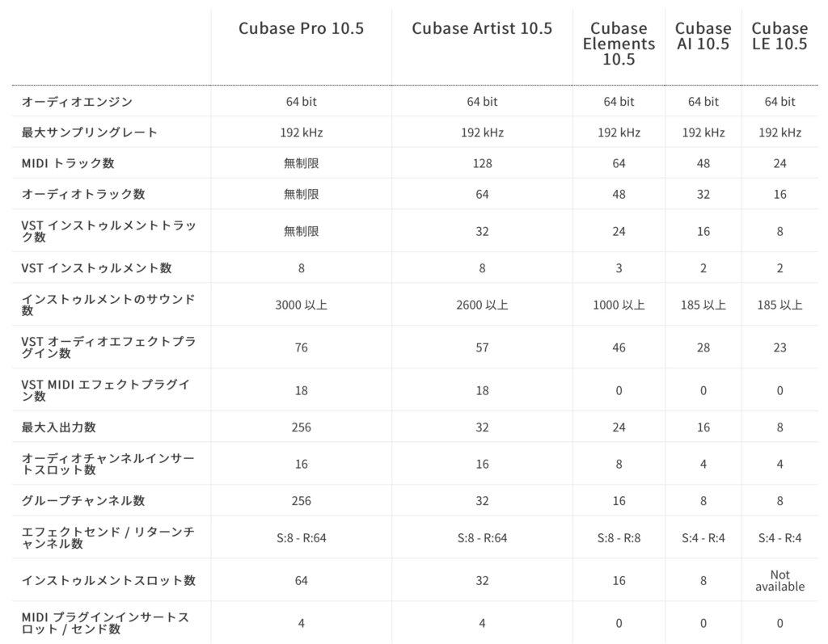828x644 pixels.
Task: Click the 最大入出力数 row label
Action: (59, 427)
